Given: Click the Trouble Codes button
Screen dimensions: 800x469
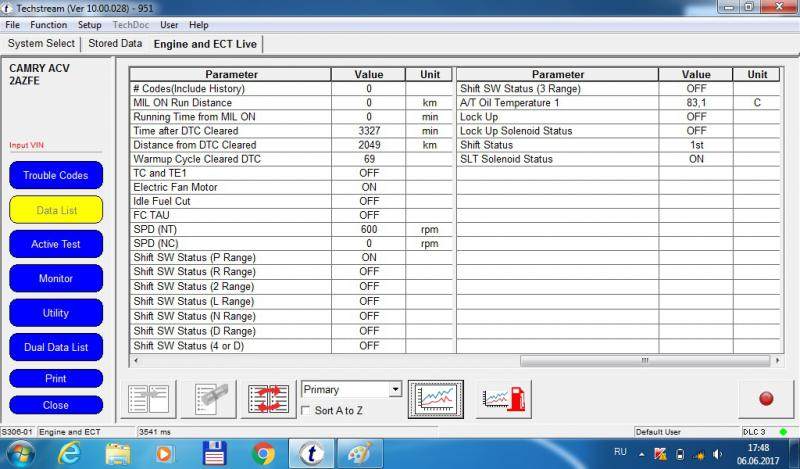Looking at the screenshot, I should [x=56, y=175].
